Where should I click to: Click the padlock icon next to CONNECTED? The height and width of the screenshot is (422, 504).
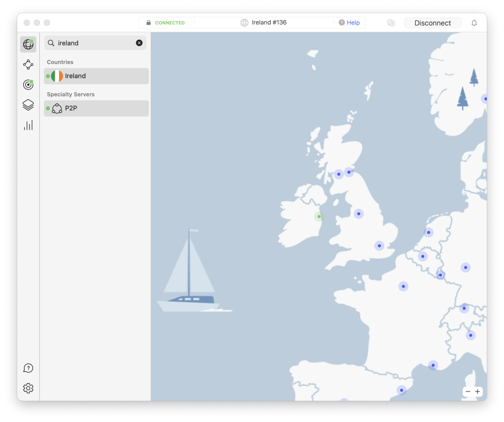point(148,23)
